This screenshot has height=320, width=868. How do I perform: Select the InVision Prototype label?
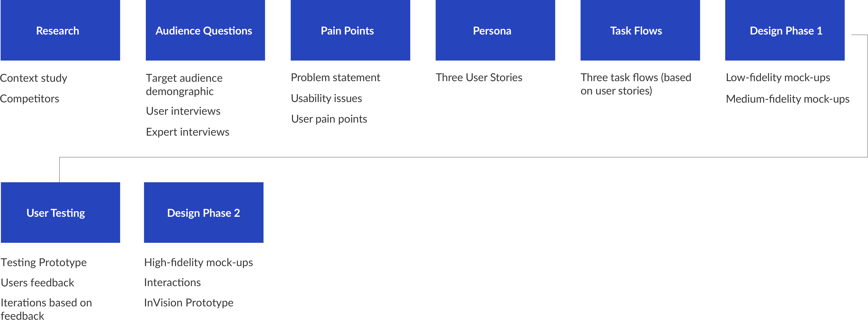pos(188,303)
